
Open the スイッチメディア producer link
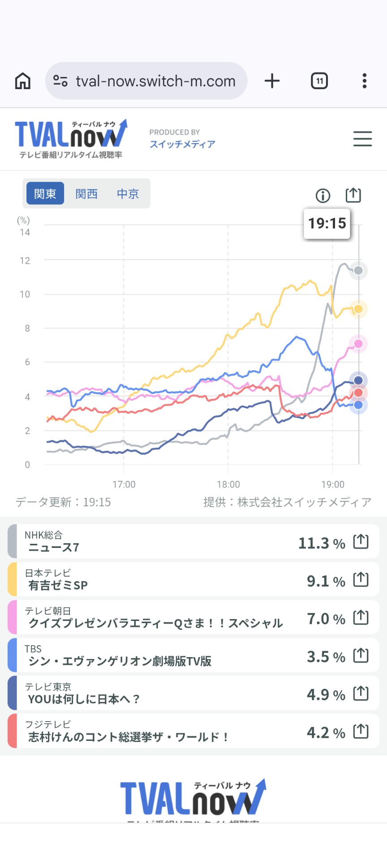click(x=182, y=144)
